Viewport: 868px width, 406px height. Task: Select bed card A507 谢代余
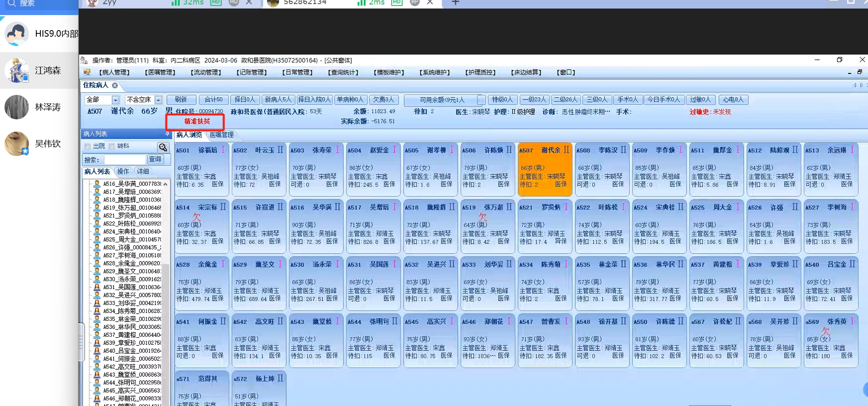pyautogui.click(x=545, y=169)
